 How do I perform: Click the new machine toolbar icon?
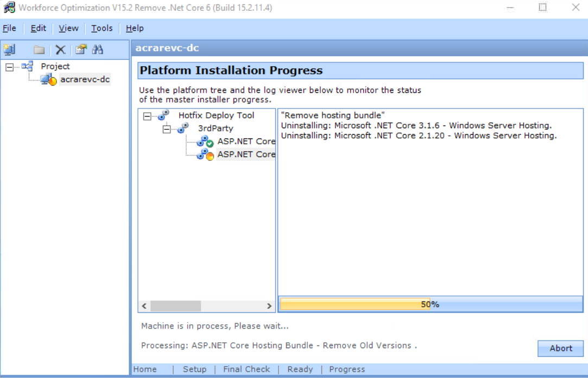(x=9, y=49)
